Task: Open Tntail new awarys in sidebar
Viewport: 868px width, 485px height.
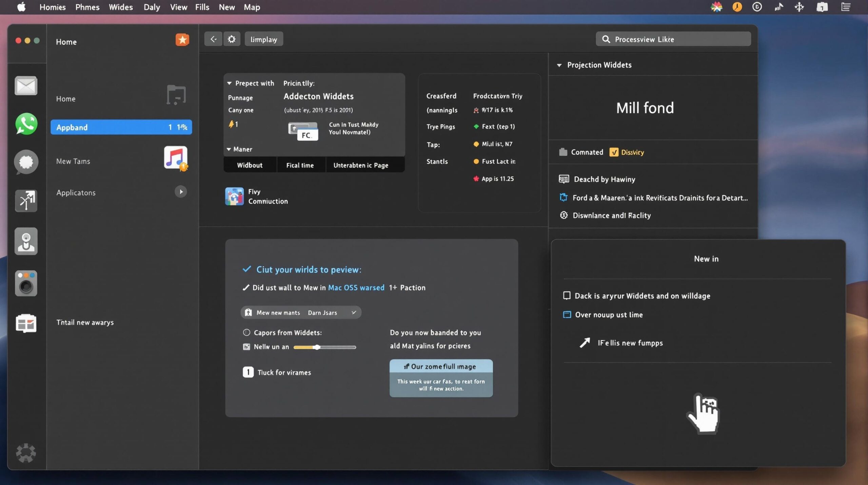Action: click(x=85, y=322)
